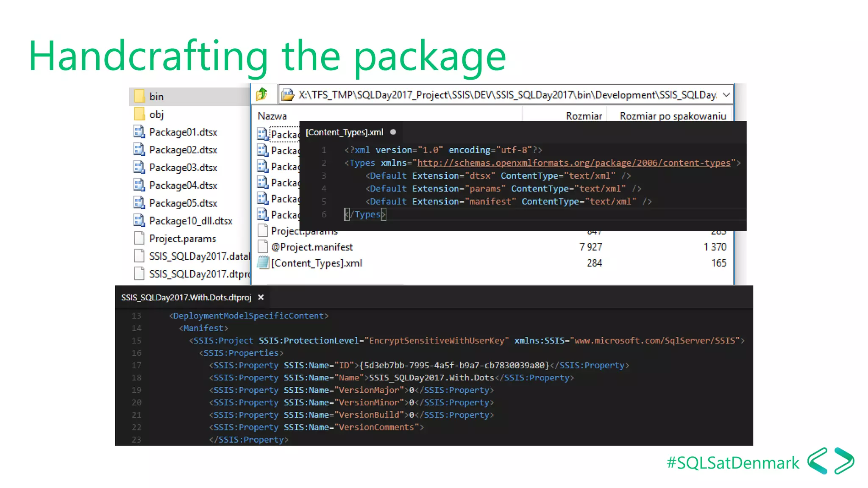Select the bin folder name
This screenshot has height=488, width=868.
[156, 97]
